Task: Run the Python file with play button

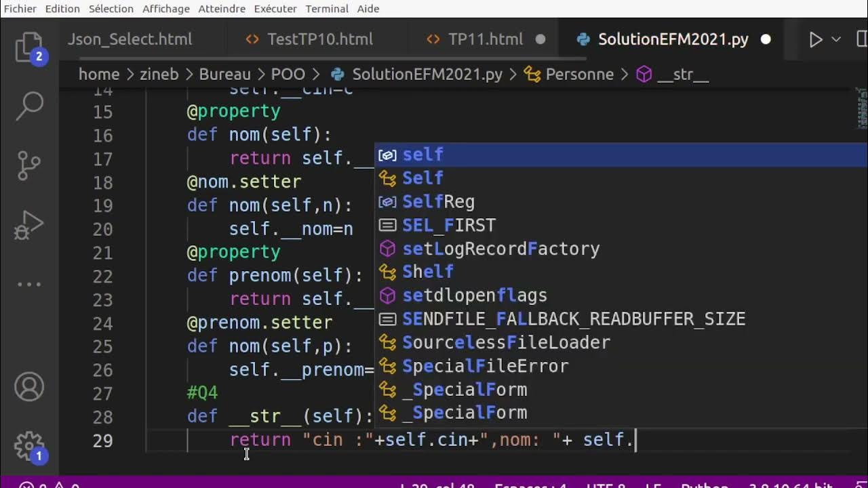Action: click(x=816, y=39)
